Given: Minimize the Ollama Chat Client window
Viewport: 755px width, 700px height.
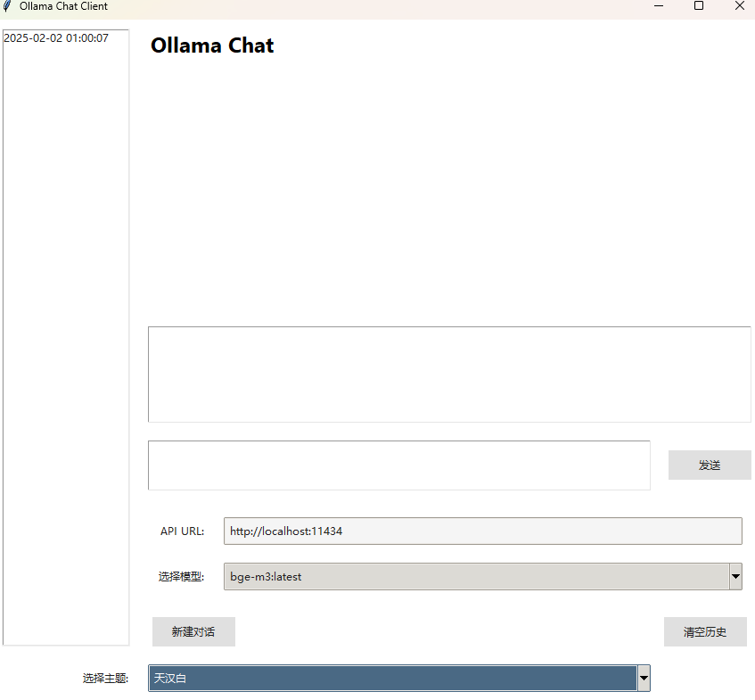Looking at the screenshot, I should pyautogui.click(x=659, y=6).
